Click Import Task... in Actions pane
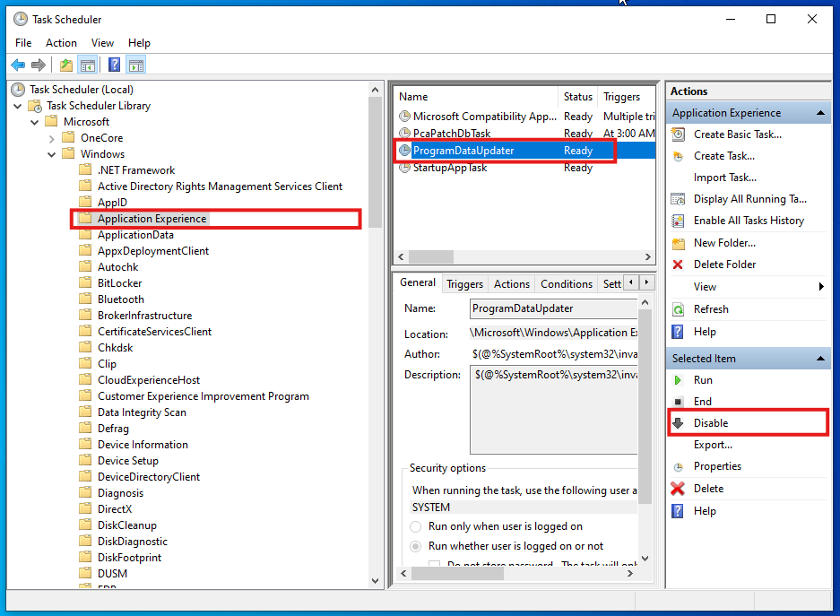 [x=725, y=178]
